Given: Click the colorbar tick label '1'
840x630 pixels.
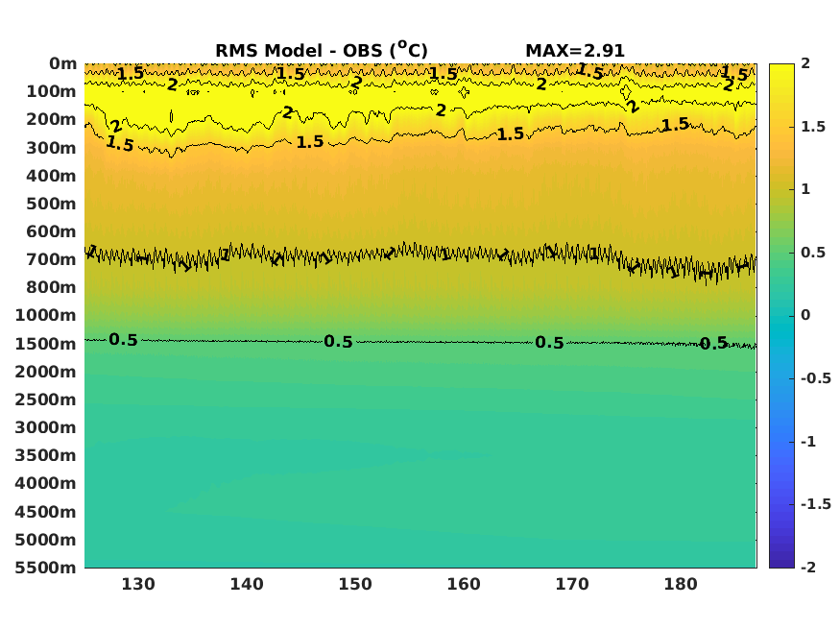Looking at the screenshot, I should [x=805, y=189].
